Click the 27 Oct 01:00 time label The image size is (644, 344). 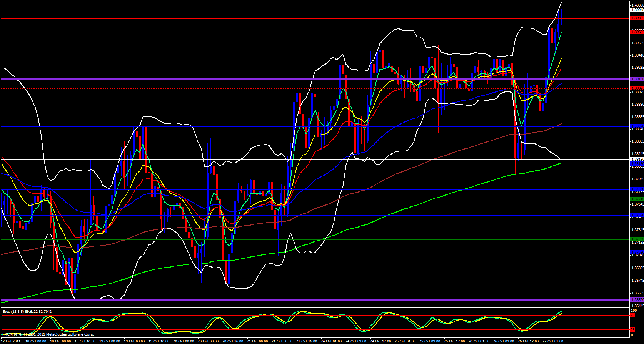tap(552, 341)
